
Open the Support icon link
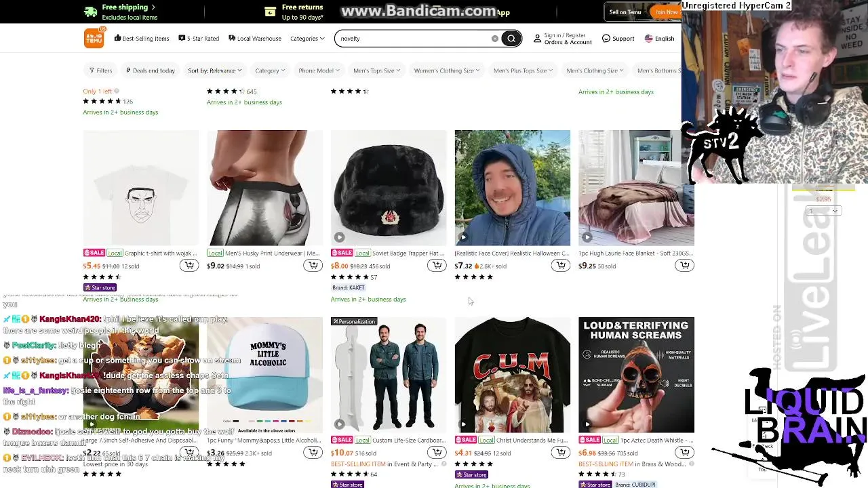[x=618, y=39]
